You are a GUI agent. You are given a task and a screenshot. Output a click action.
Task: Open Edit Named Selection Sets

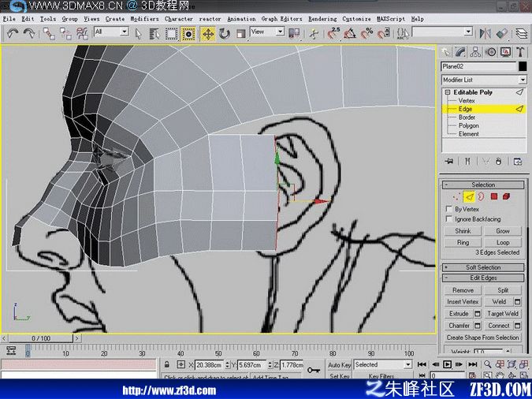click(x=403, y=34)
